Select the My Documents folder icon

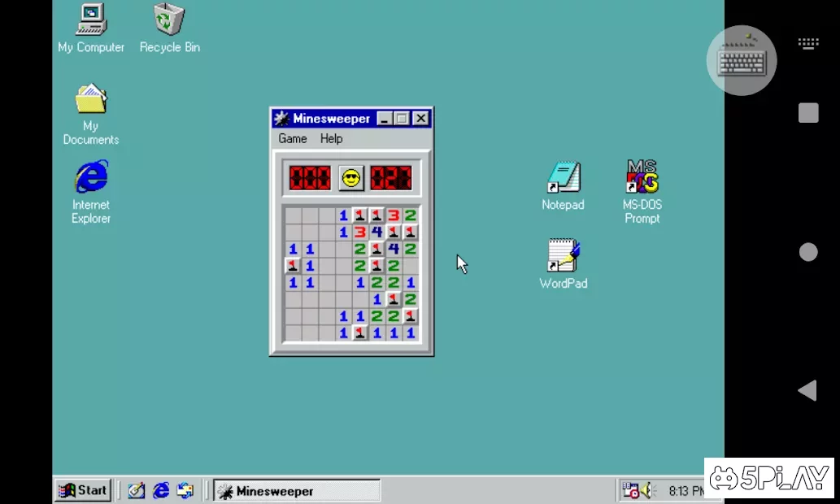coord(91,101)
